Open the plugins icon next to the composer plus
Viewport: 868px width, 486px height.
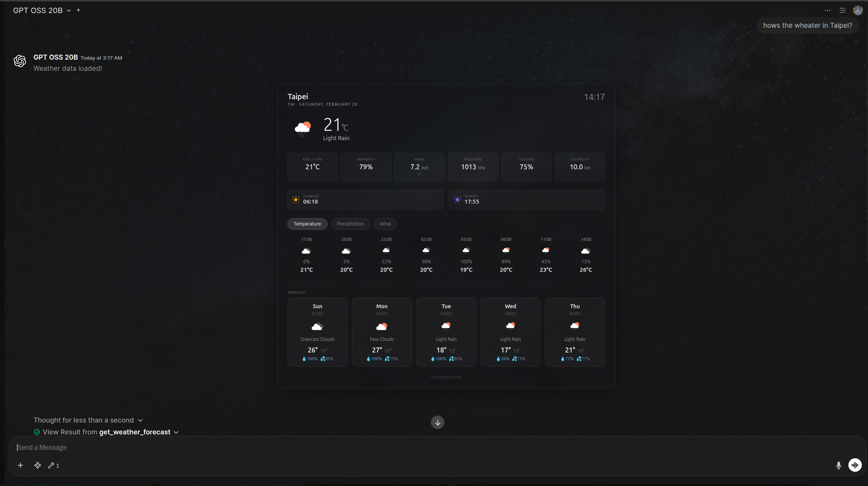(37, 465)
